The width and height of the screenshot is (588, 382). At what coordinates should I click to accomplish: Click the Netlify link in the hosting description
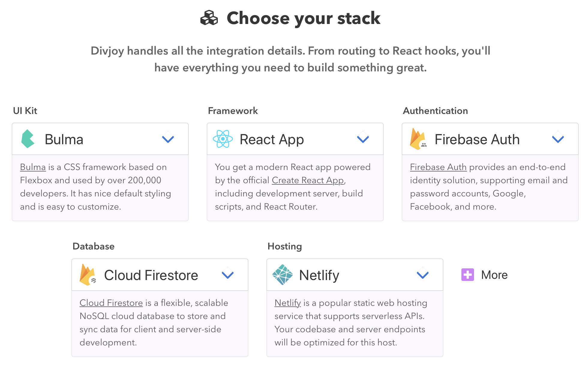(x=287, y=303)
